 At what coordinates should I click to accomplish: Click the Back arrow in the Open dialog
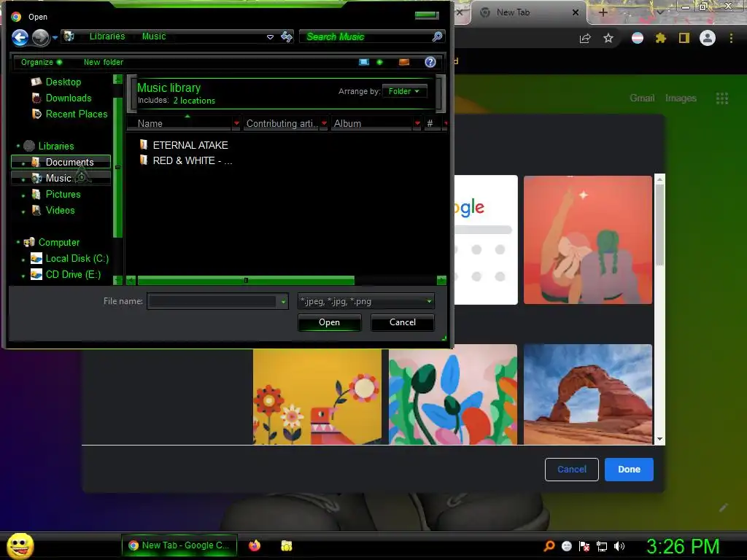(20, 38)
